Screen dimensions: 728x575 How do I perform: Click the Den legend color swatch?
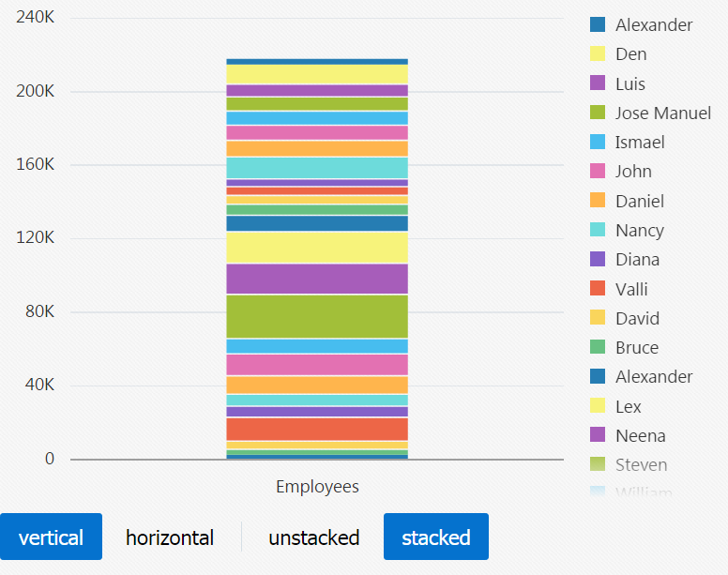coord(598,54)
